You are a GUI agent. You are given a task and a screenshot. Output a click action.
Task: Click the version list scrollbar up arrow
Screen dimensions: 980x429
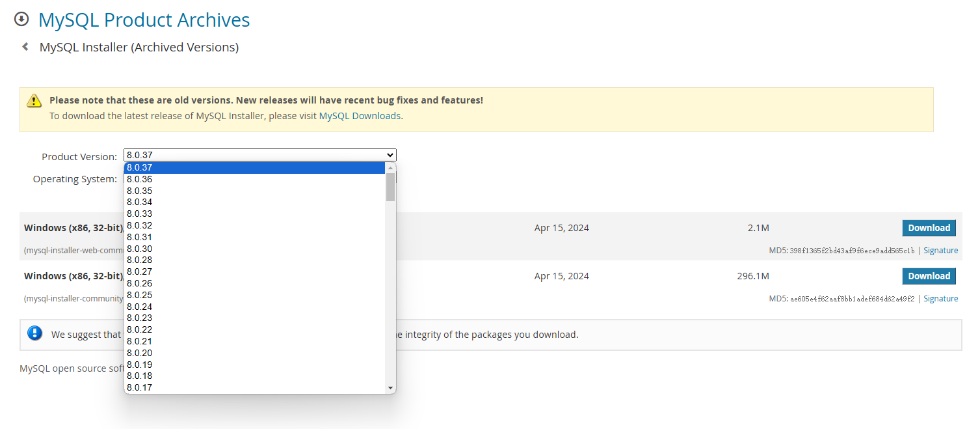click(390, 167)
